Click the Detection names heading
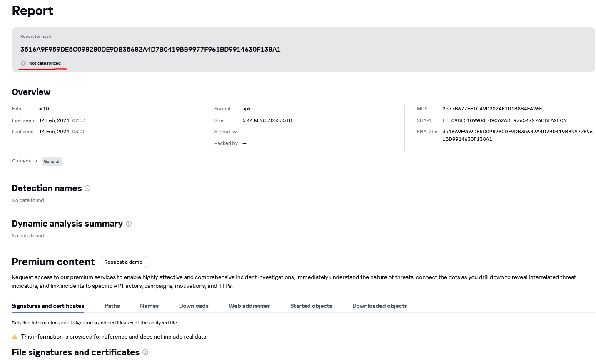Screen dimensions: 596x364 (x=47, y=188)
